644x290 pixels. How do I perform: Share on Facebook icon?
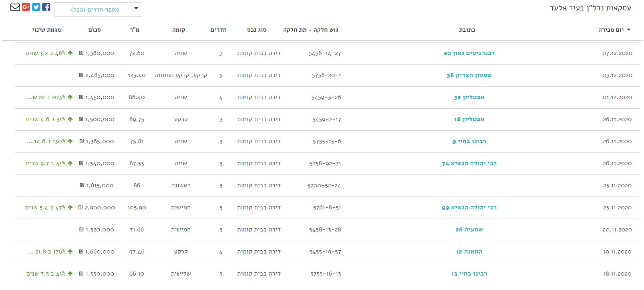click(46, 7)
